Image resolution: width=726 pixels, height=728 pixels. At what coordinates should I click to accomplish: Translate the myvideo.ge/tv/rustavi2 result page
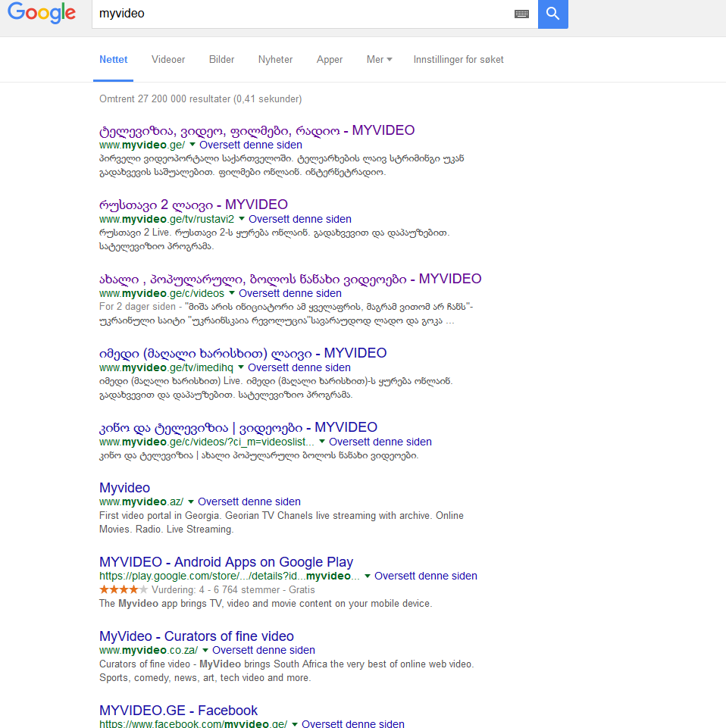(300, 219)
